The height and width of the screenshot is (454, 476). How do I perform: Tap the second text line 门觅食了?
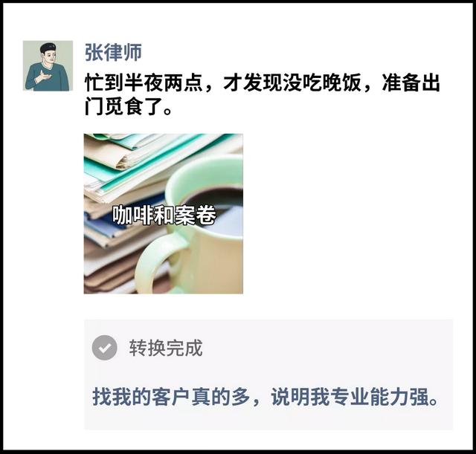pos(129,106)
